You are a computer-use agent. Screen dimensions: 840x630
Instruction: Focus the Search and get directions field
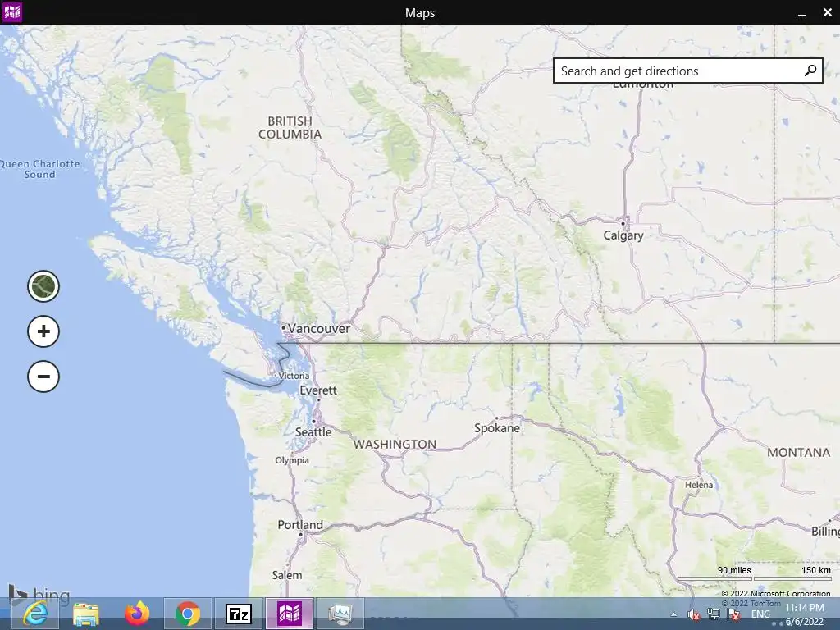(x=688, y=71)
